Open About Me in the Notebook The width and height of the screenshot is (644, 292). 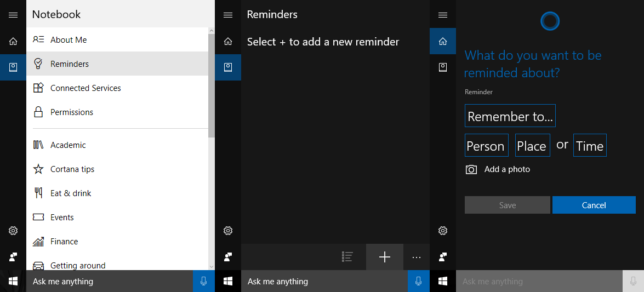[117, 40]
